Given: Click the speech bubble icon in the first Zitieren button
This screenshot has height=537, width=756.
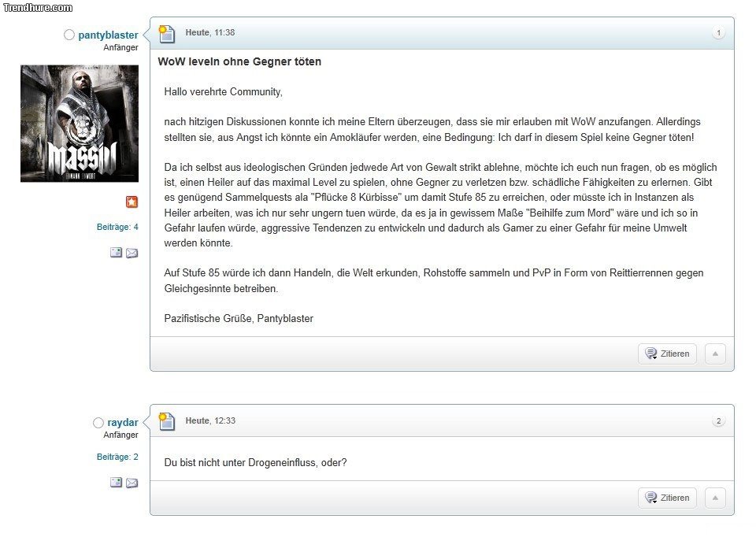Looking at the screenshot, I should point(650,354).
